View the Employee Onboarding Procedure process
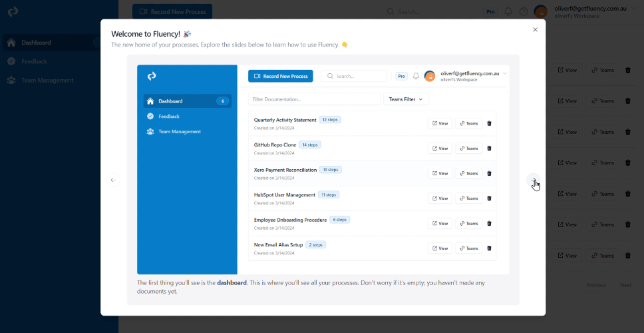The image size is (644, 333). click(440, 224)
